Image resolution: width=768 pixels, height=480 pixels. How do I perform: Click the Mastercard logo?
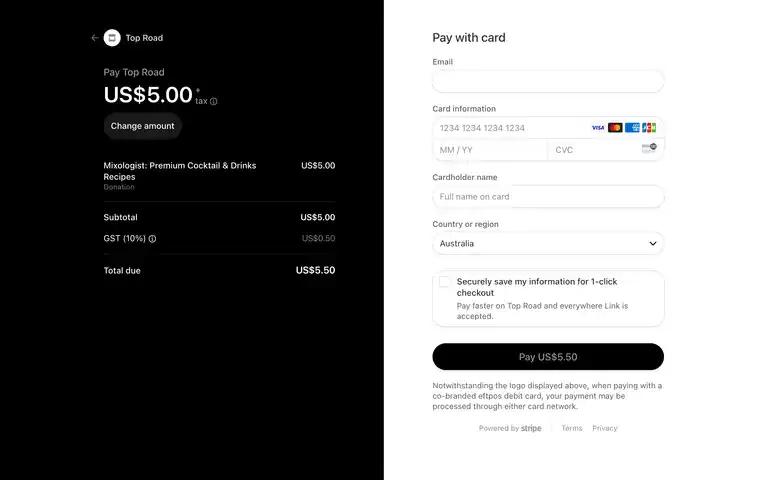pyautogui.click(x=615, y=128)
